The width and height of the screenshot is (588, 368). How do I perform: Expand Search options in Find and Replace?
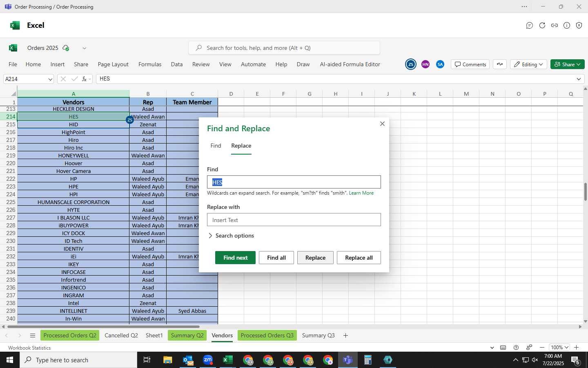pyautogui.click(x=231, y=236)
